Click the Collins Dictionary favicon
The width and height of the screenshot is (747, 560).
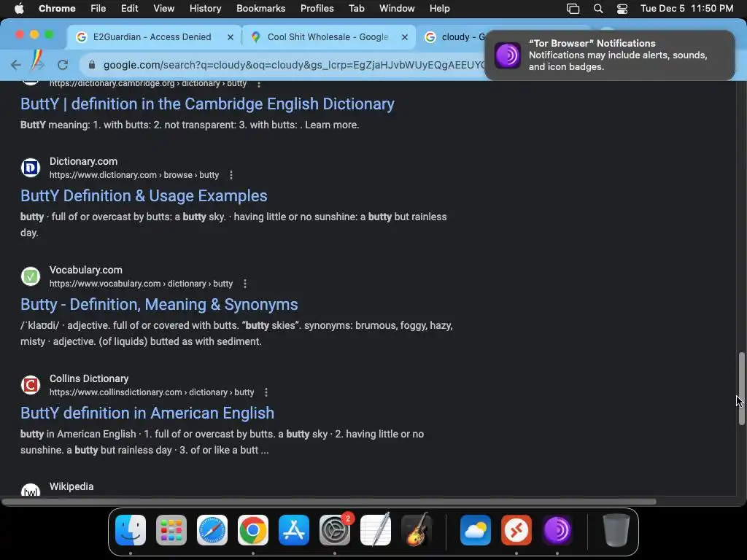click(x=31, y=385)
